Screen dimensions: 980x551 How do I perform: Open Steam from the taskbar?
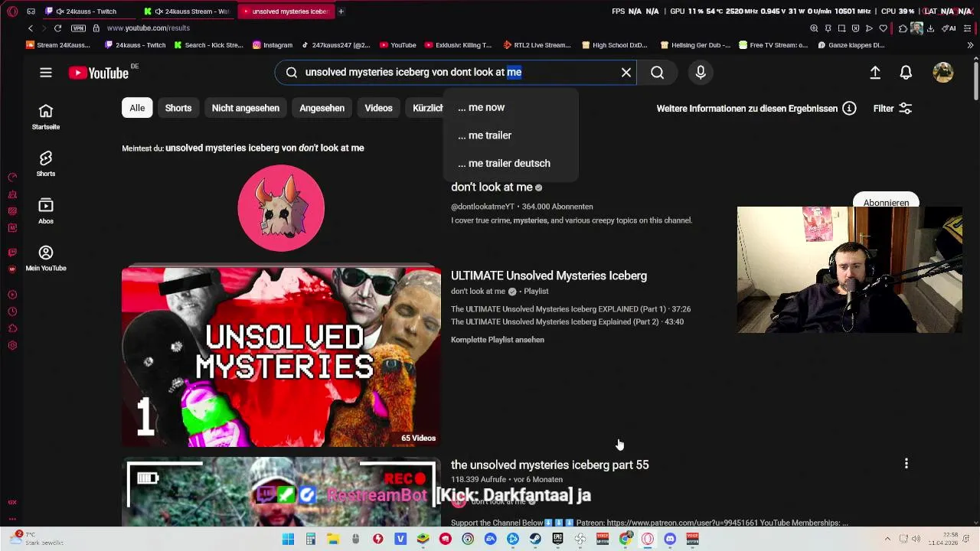pos(535,540)
